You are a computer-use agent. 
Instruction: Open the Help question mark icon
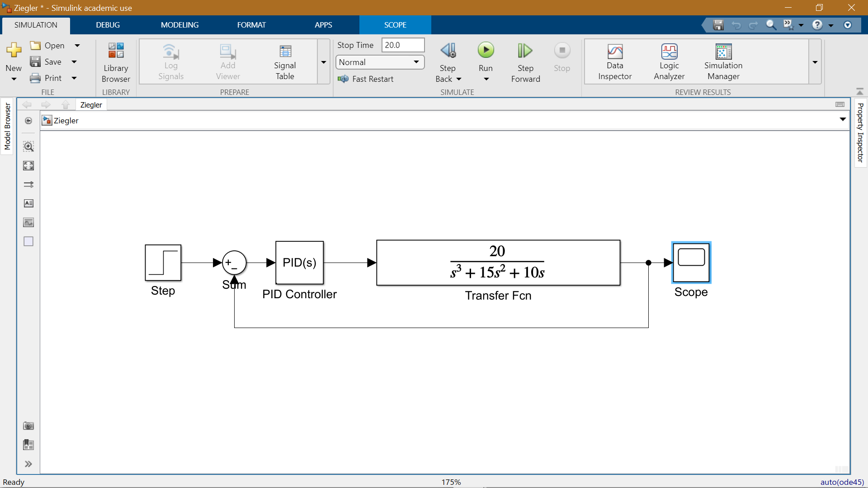817,25
